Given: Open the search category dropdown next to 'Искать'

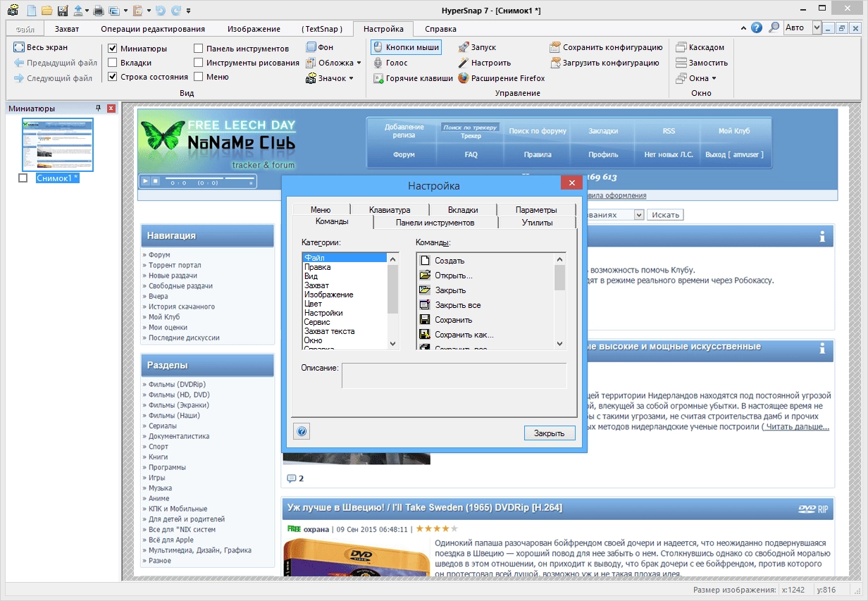Looking at the screenshot, I should [639, 215].
